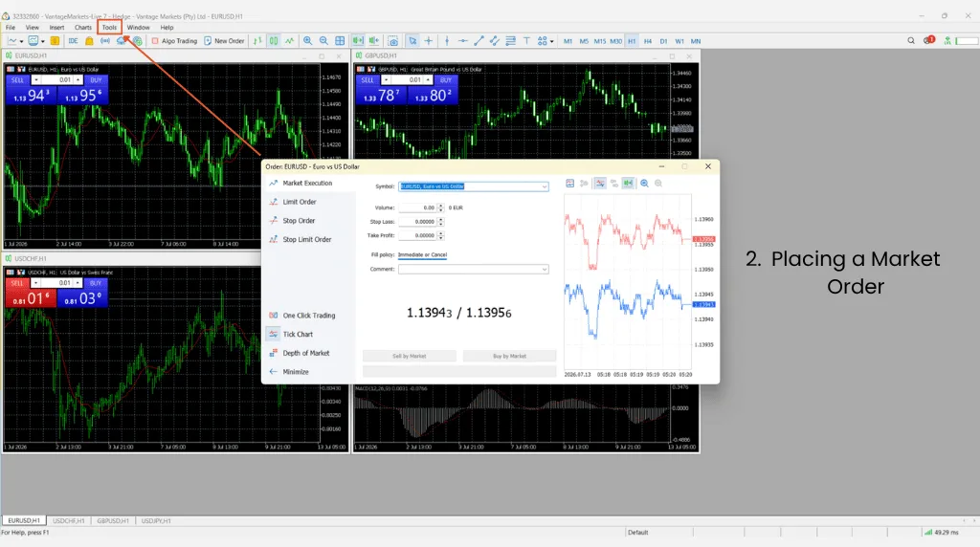This screenshot has width=980, height=547.
Task: Select Stop Limit Order type
Action: 306,239
